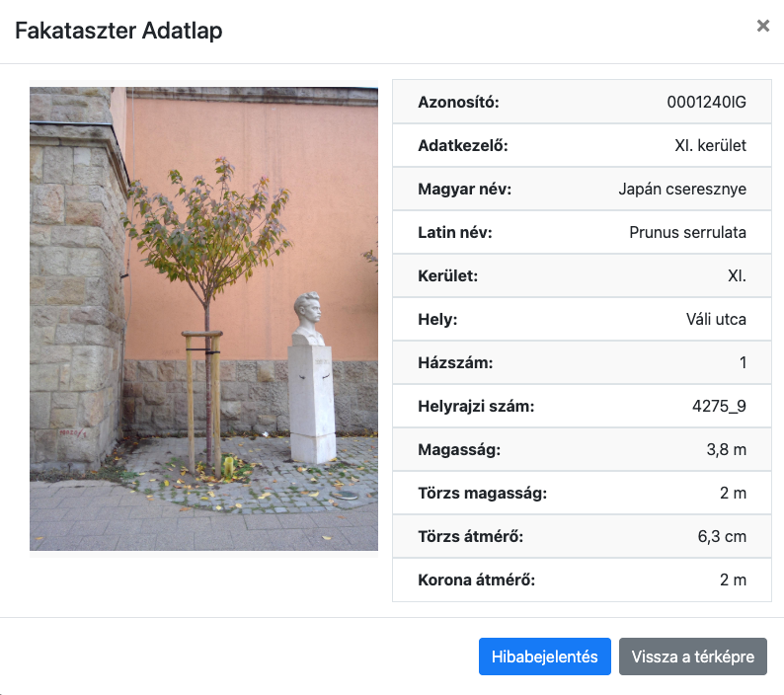Screen dimensions: 784x695
Task: Click the Magasság row 3,8 m
Action: tap(582, 449)
